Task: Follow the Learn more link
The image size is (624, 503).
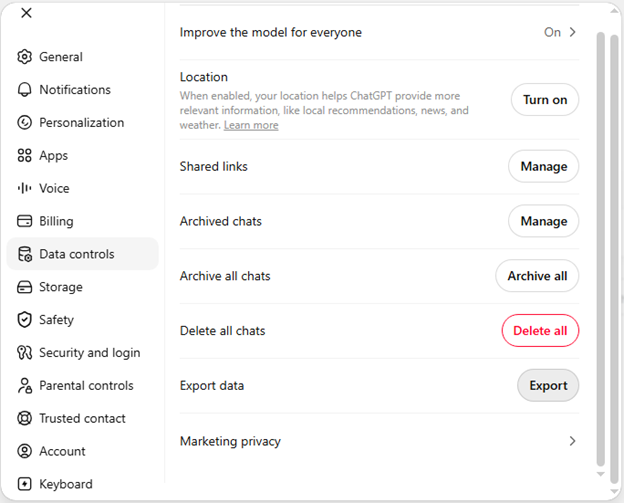Action: (x=251, y=125)
